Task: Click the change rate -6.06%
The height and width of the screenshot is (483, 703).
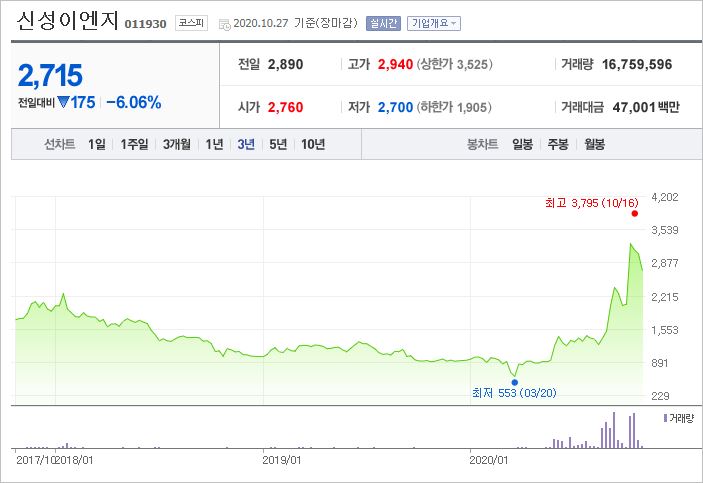Action: tap(134, 102)
